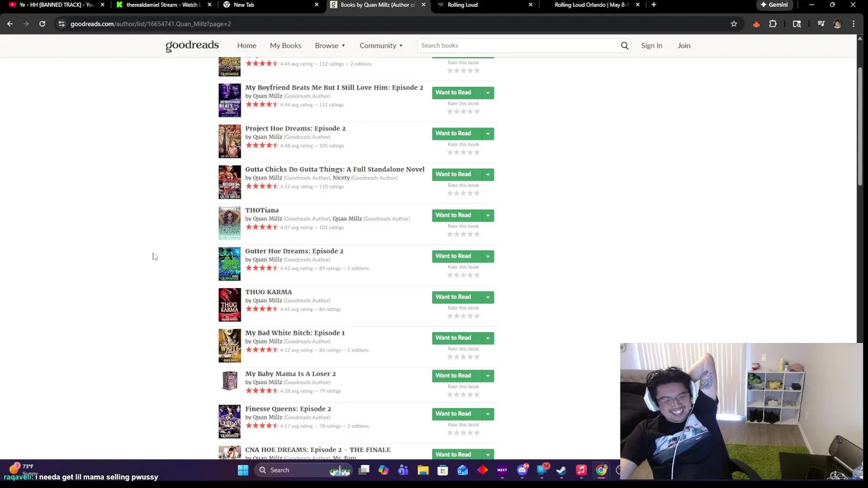868x488 pixels.
Task: Click the search magnifier icon in Goodreads
Action: coord(625,45)
